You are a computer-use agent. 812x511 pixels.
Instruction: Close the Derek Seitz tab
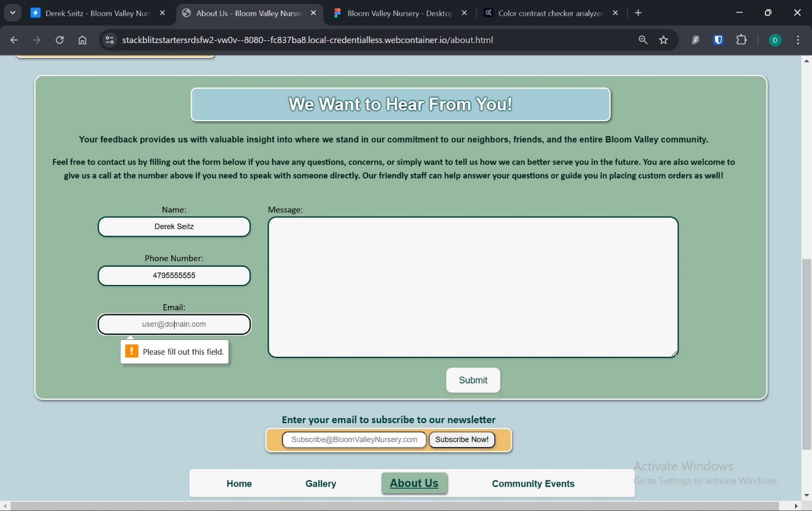click(163, 13)
